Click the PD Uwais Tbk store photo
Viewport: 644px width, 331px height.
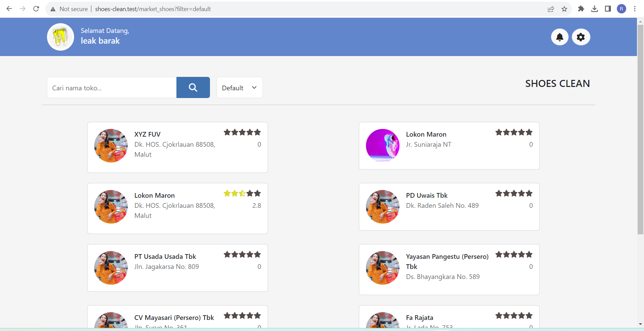click(383, 207)
